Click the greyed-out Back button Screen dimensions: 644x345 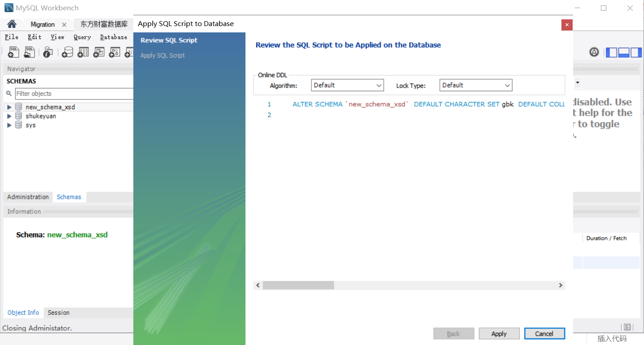454,334
